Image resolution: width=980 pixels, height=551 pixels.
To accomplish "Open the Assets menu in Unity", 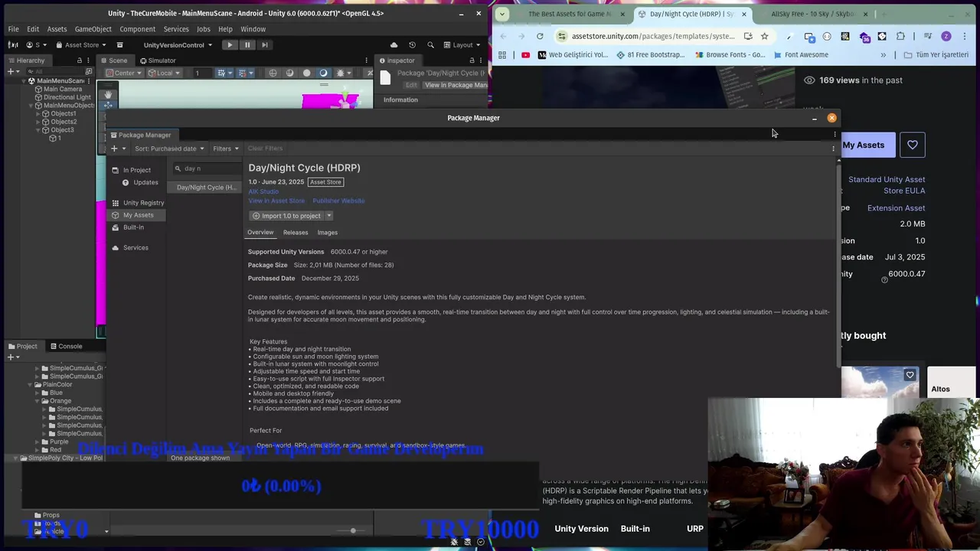I will 57,29.
